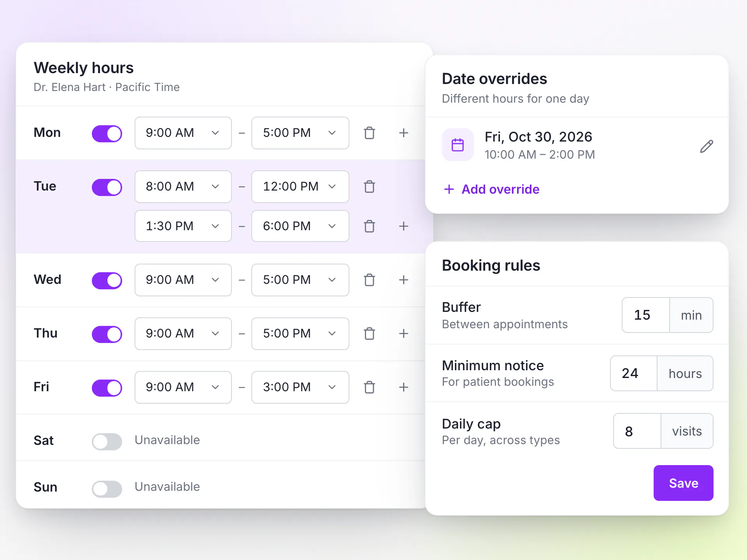747x560 pixels.
Task: Turn off Tuesday availability
Action: click(x=107, y=187)
